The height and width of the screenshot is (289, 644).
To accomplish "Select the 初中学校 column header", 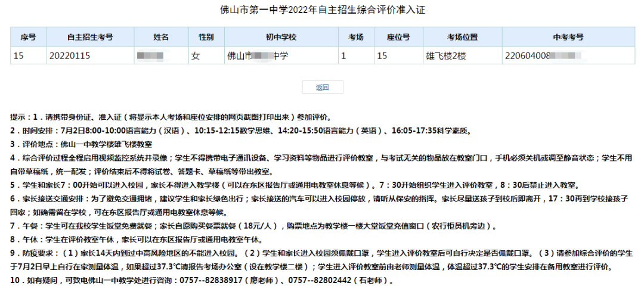I will click(x=281, y=37).
